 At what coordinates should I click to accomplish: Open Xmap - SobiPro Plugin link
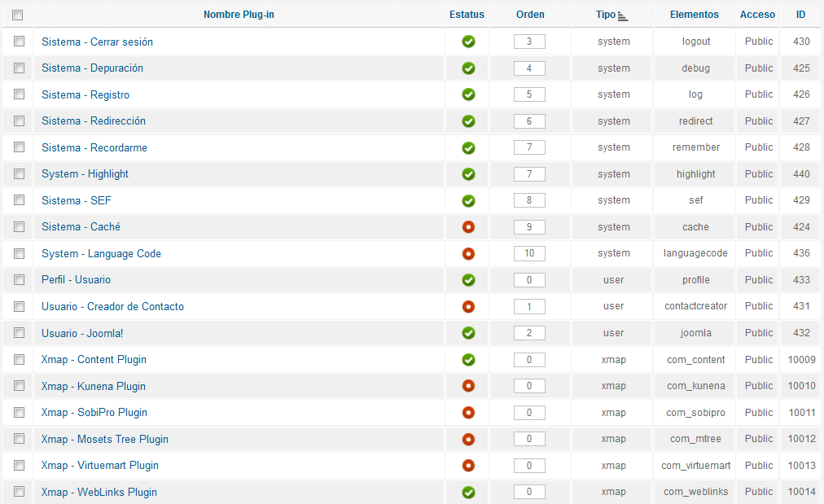[94, 413]
